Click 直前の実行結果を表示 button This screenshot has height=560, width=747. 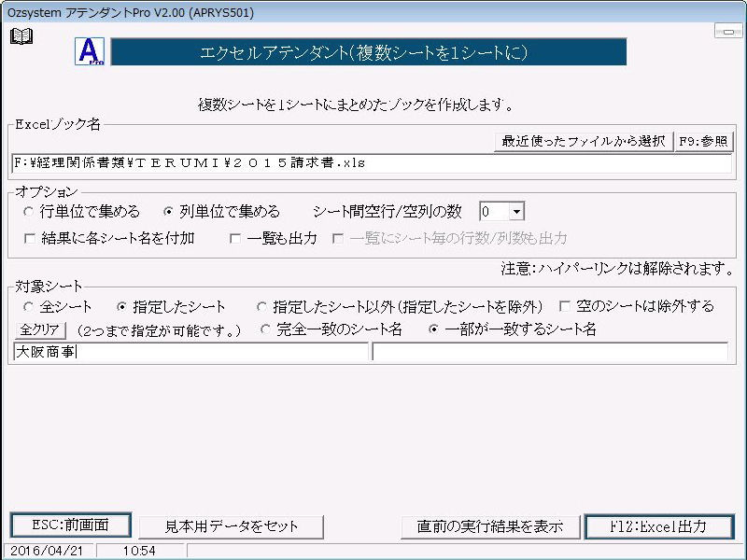pyautogui.click(x=490, y=526)
